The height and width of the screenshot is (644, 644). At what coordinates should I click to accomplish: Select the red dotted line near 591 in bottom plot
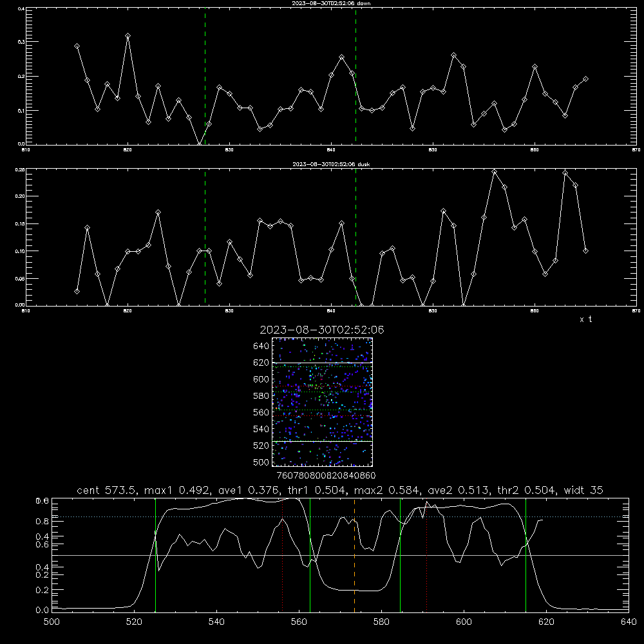(x=427, y=554)
